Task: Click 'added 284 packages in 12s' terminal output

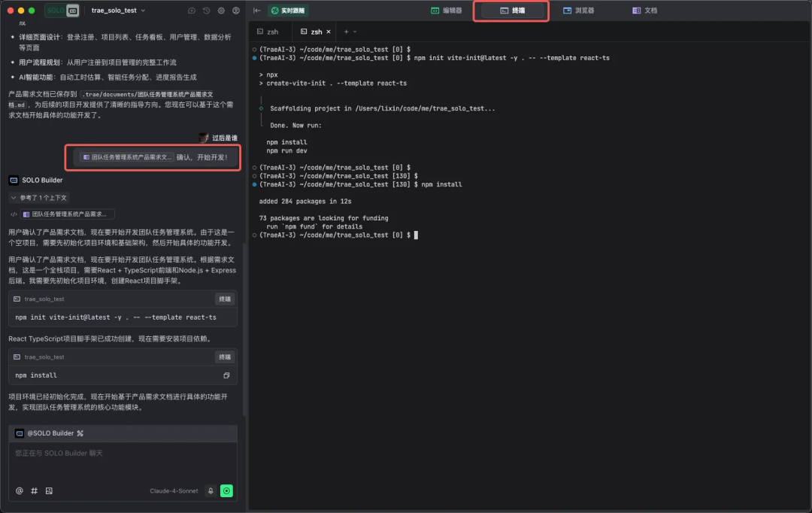Action: 305,201
